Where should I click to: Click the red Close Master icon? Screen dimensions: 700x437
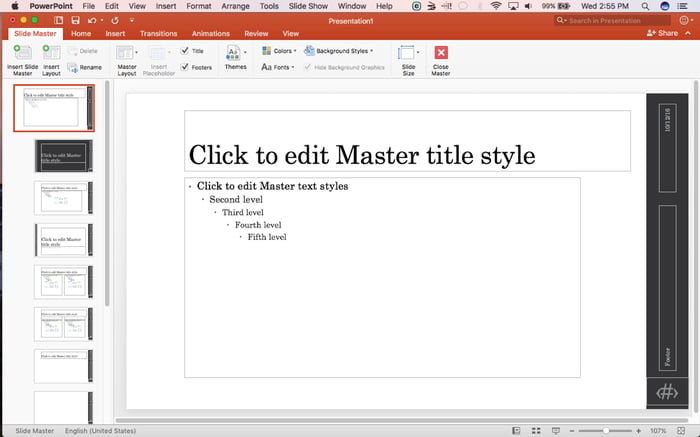pos(441,53)
